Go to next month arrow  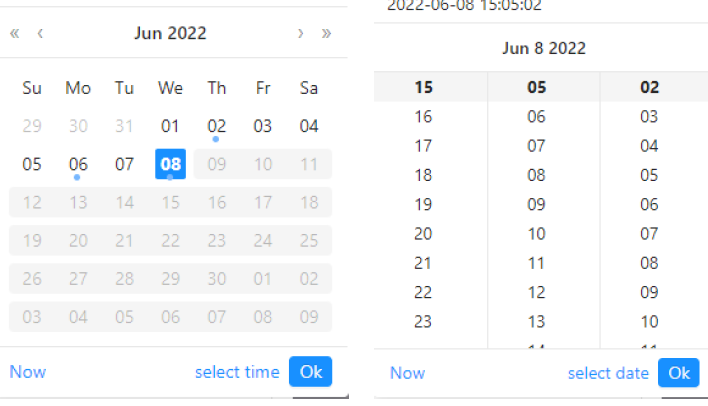click(x=300, y=33)
